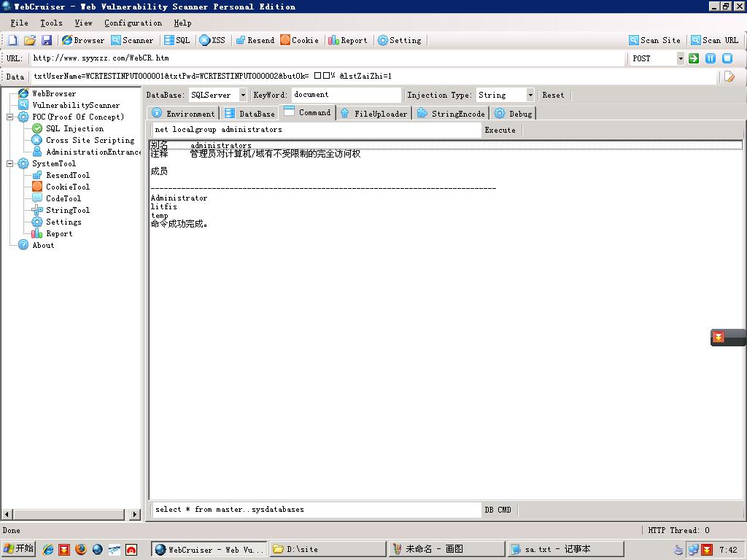
Task: Select ResendTool in the tree
Action: pos(68,175)
